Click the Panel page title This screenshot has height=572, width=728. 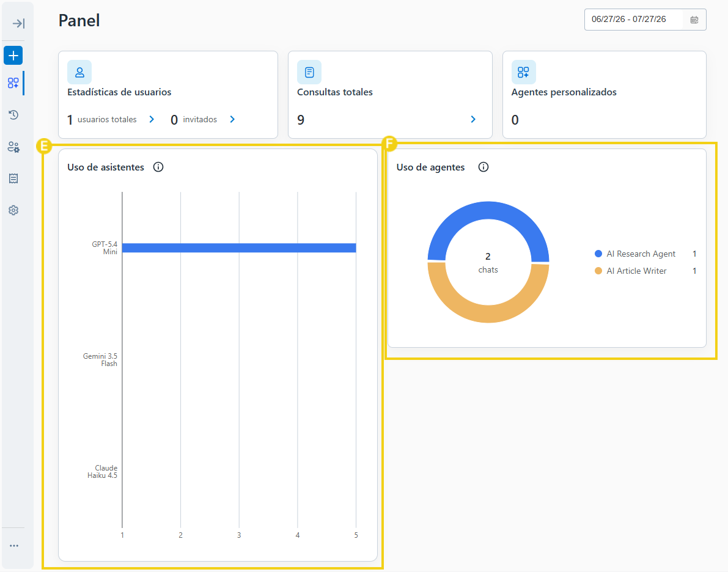tap(79, 20)
